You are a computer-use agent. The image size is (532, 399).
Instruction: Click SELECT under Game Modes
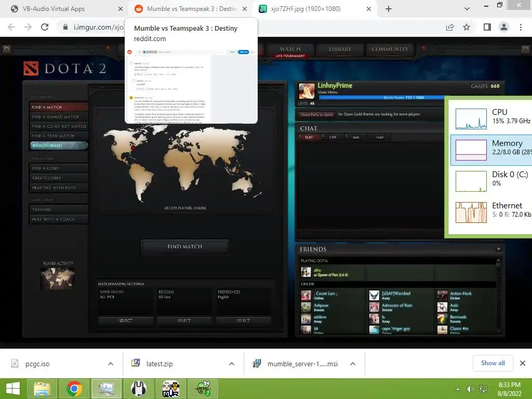[126, 320]
